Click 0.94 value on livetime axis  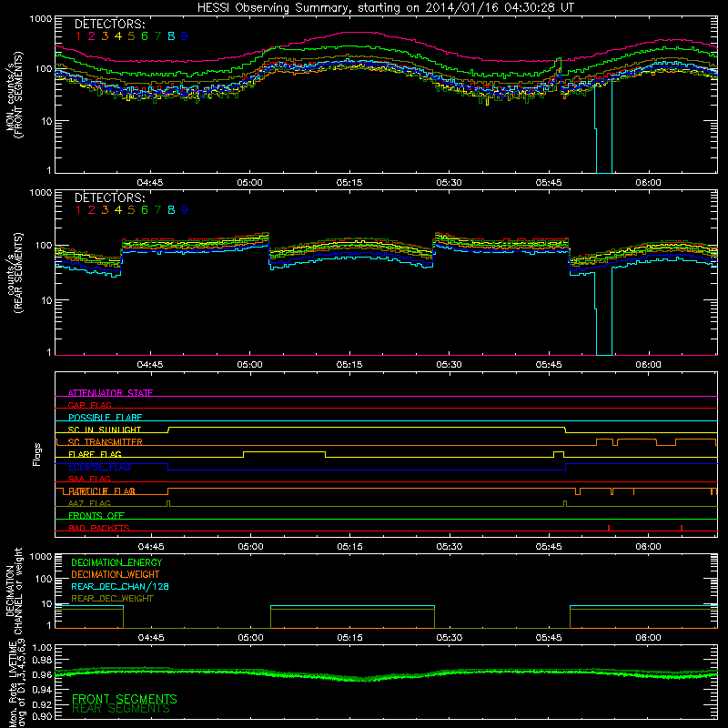coord(43,690)
